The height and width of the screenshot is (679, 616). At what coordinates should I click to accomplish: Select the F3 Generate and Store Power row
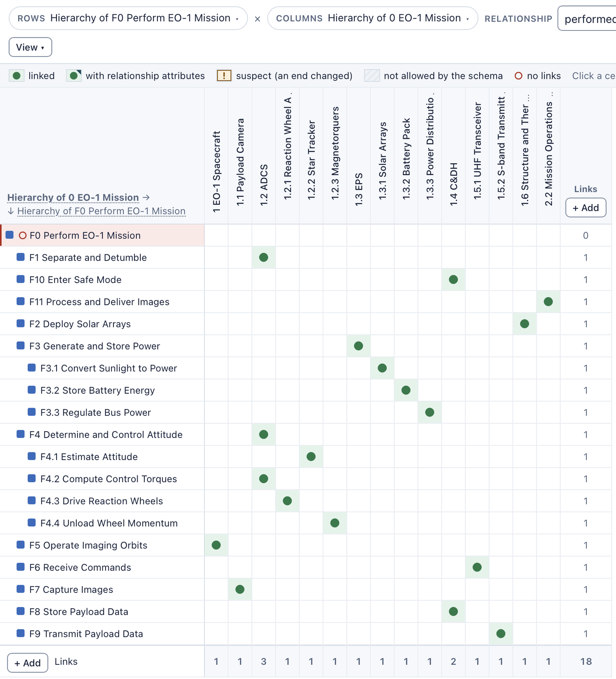tap(102, 346)
